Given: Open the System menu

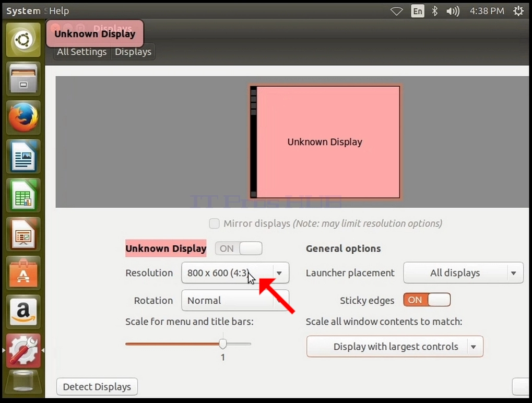Looking at the screenshot, I should click(23, 11).
